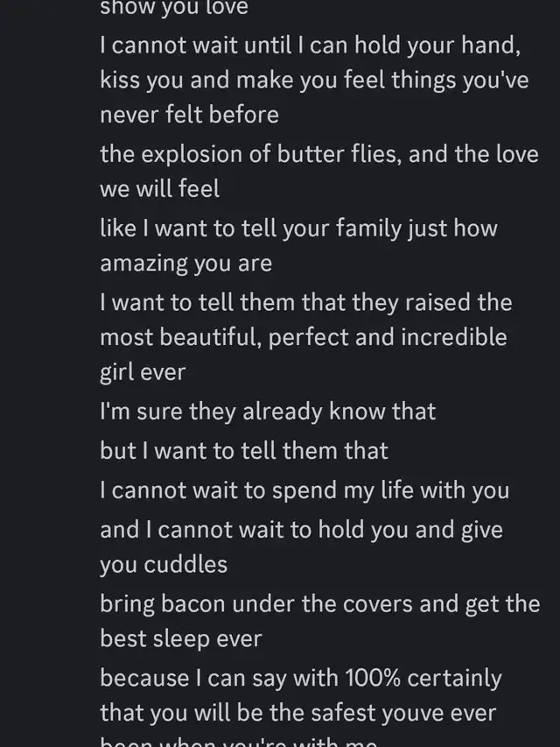Select the "tell your family" message
560x747 pixels.
click(x=298, y=229)
